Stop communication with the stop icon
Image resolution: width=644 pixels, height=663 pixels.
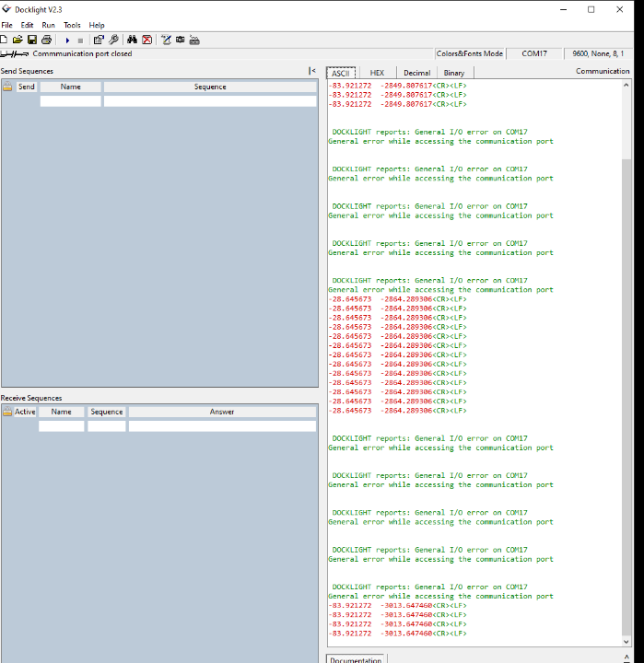pyautogui.click(x=80, y=41)
